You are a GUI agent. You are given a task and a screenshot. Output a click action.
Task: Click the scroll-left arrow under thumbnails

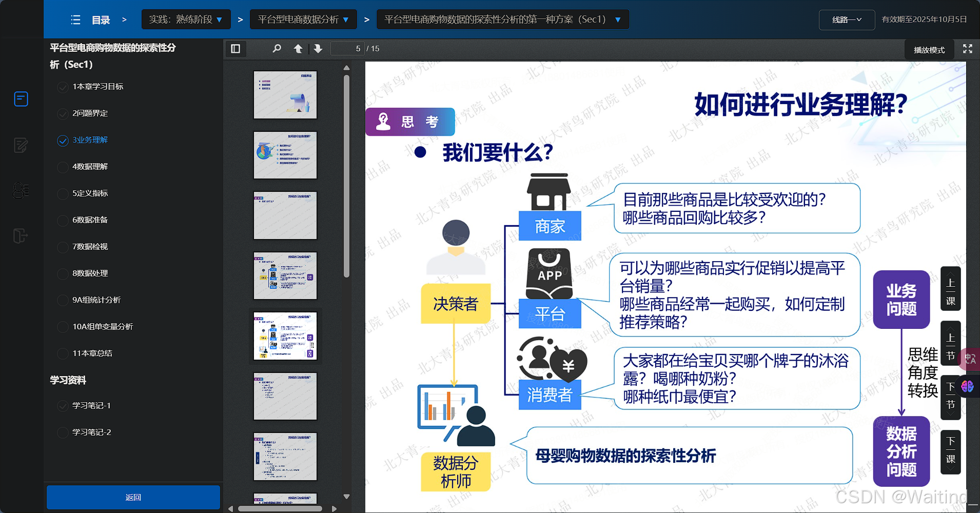pyautogui.click(x=231, y=509)
